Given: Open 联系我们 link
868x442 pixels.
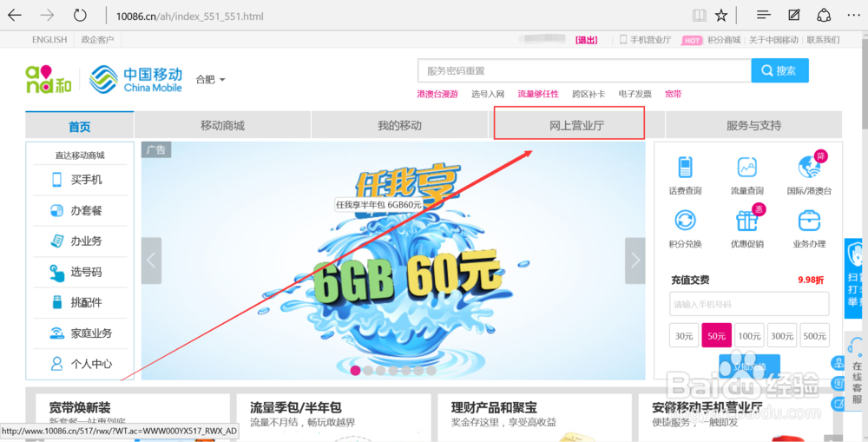Looking at the screenshot, I should (823, 40).
